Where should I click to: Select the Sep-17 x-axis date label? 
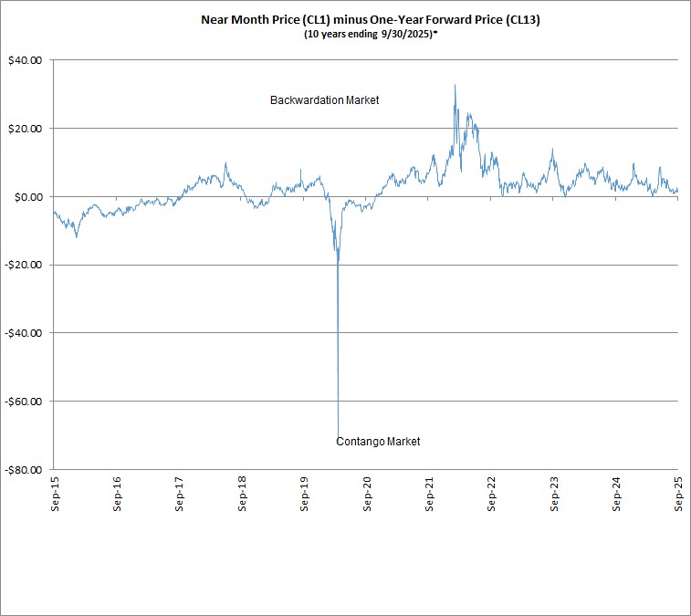pos(180,492)
